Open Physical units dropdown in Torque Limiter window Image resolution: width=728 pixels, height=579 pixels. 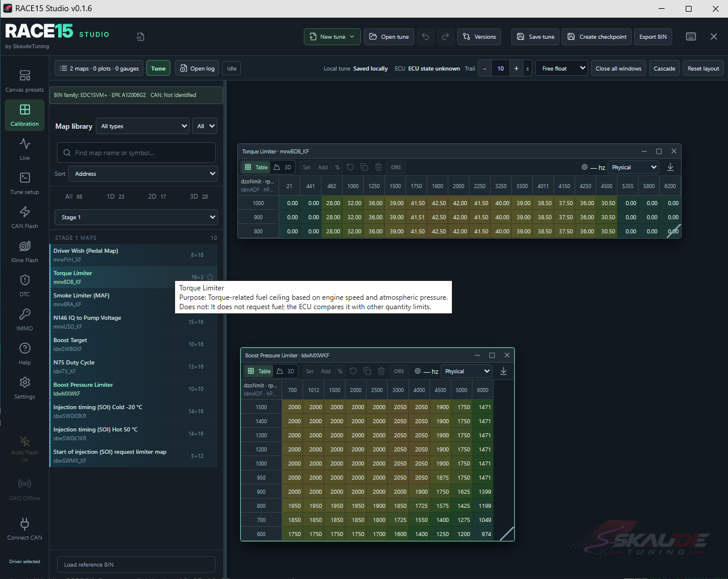coord(633,168)
